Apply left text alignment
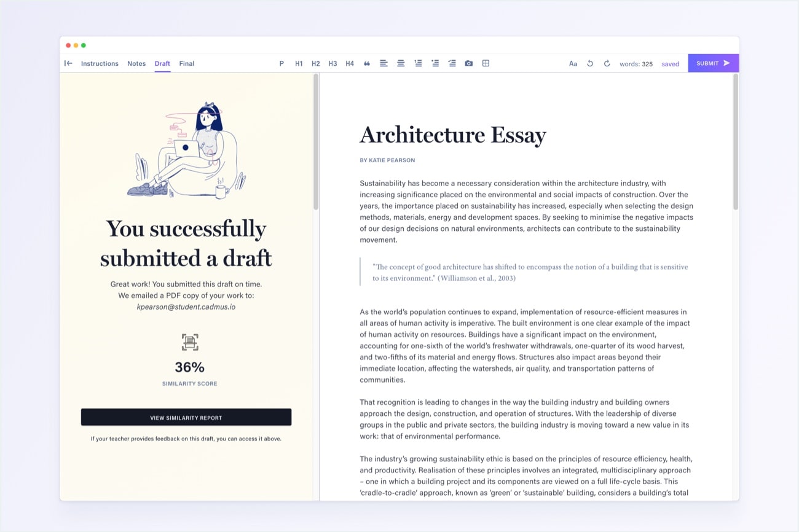 pos(384,63)
